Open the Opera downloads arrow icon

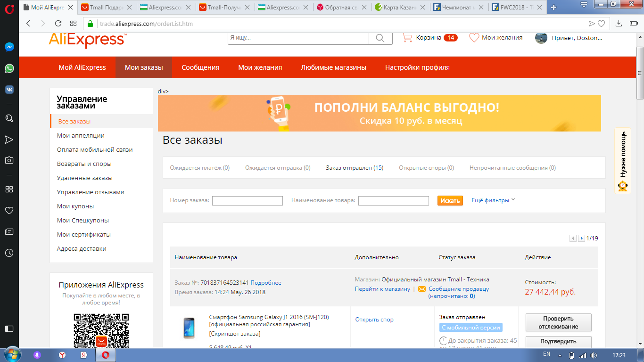(619, 24)
